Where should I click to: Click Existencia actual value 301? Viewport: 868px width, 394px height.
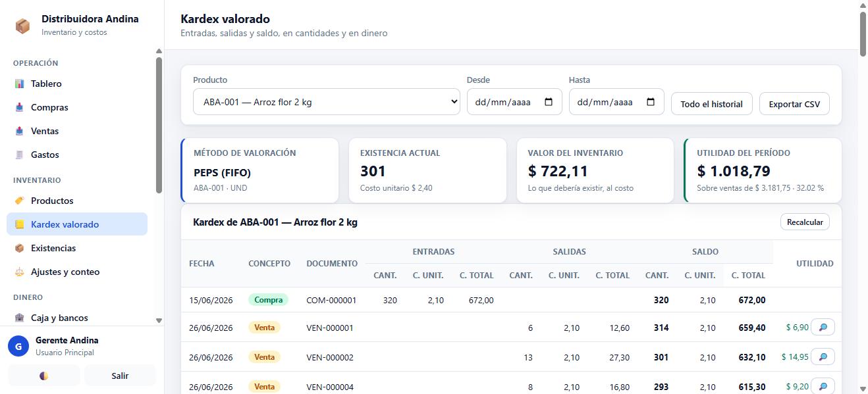(373, 171)
